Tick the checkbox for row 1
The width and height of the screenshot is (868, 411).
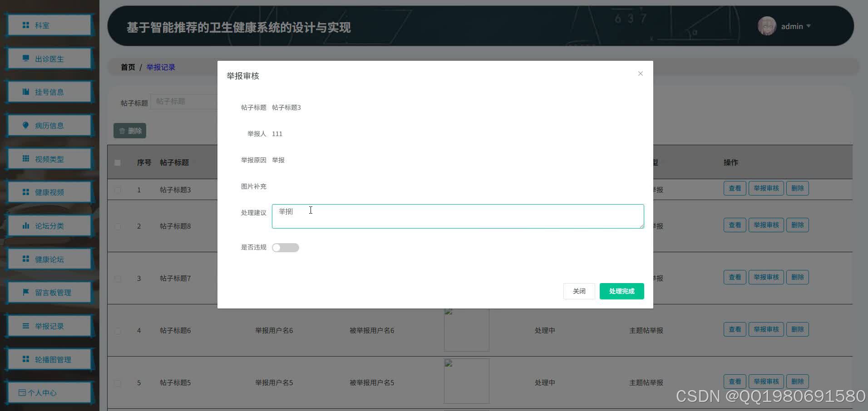[118, 190]
